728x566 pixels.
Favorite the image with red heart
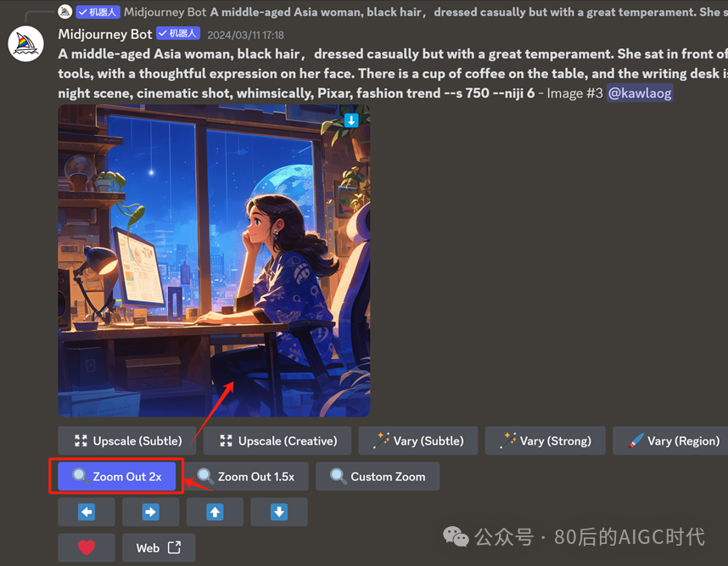87,548
